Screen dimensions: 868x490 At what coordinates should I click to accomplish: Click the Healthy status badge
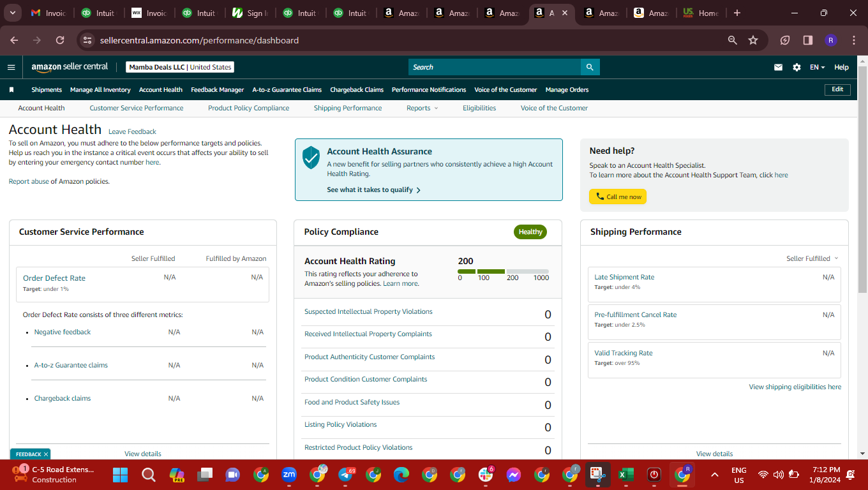[530, 232]
